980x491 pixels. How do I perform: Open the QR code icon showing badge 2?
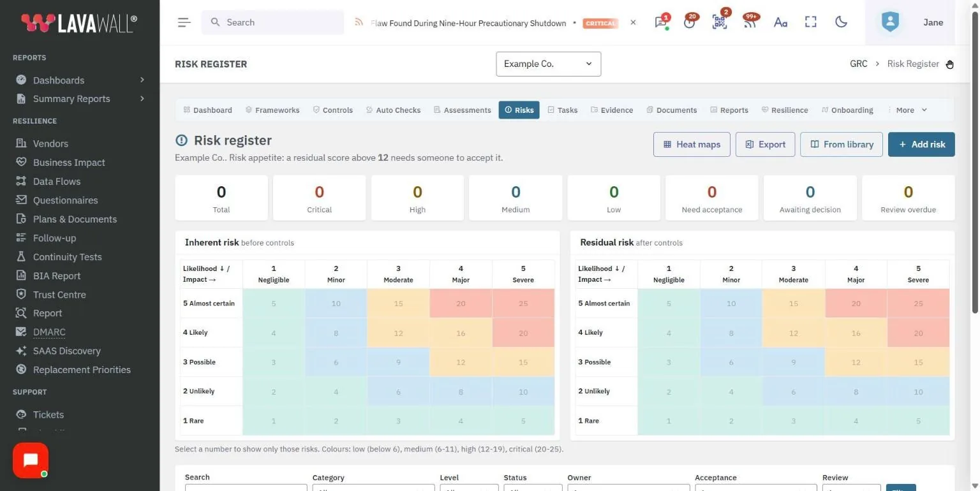719,22
